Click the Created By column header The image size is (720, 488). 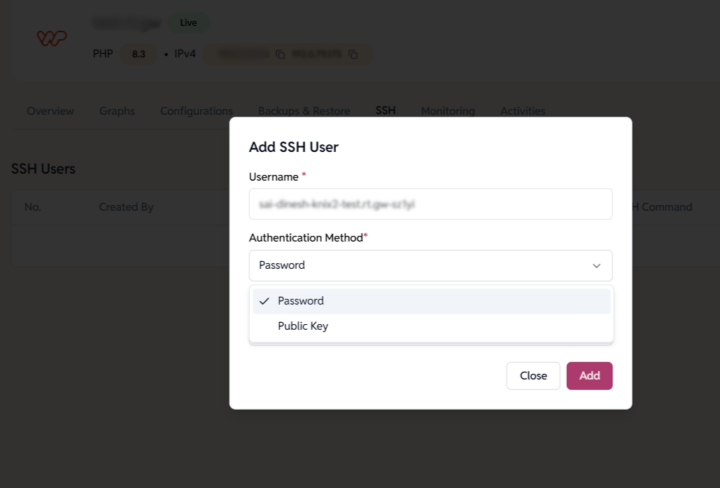(126, 207)
